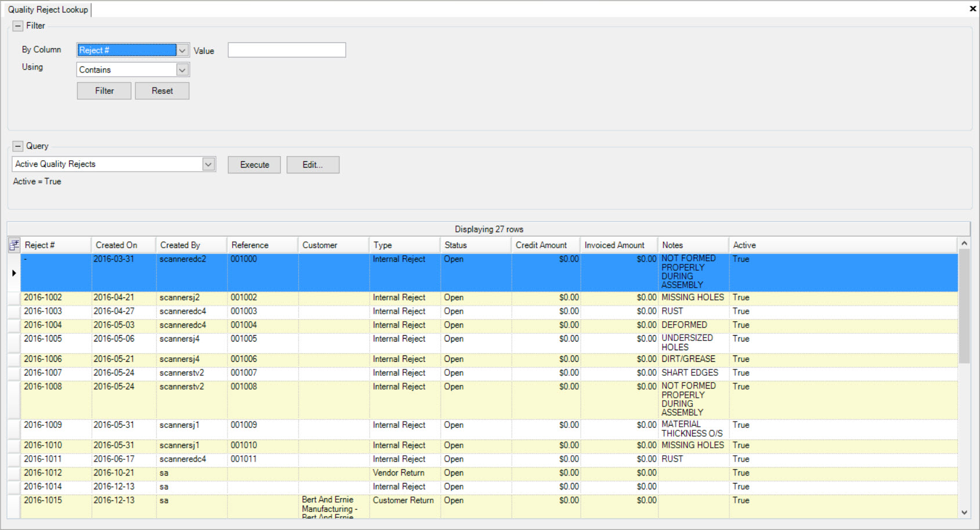
Task: Click the vertical scrollbar thumb
Action: point(964,306)
